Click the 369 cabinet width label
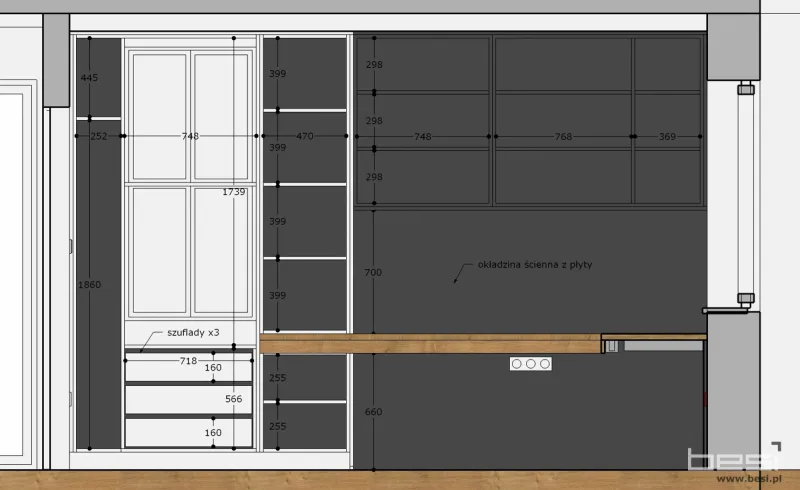The image size is (800, 490). [667, 137]
